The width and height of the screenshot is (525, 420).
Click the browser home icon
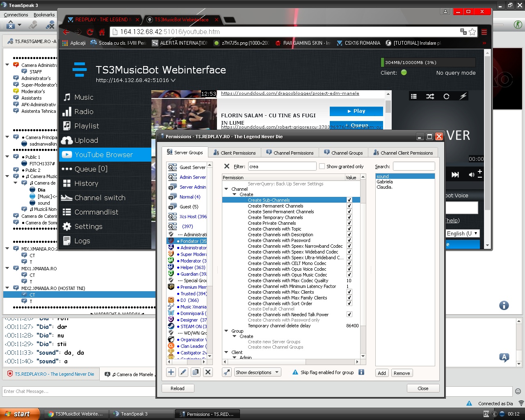(102, 32)
